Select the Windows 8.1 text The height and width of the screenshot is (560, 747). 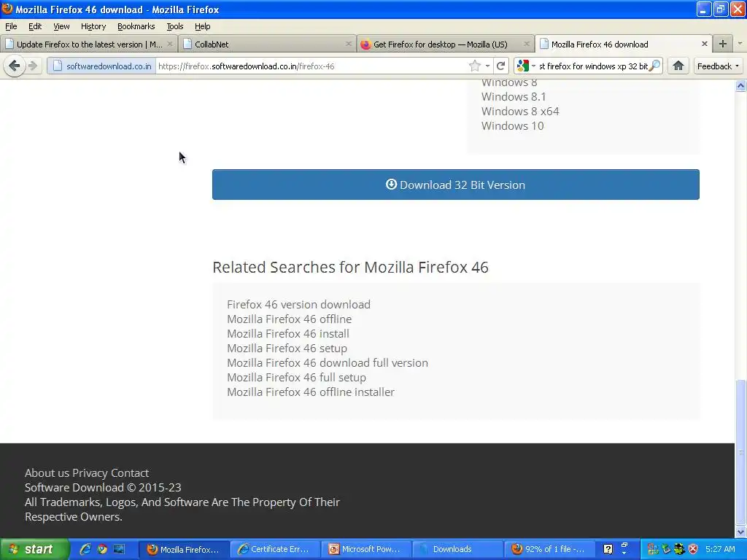pyautogui.click(x=514, y=97)
